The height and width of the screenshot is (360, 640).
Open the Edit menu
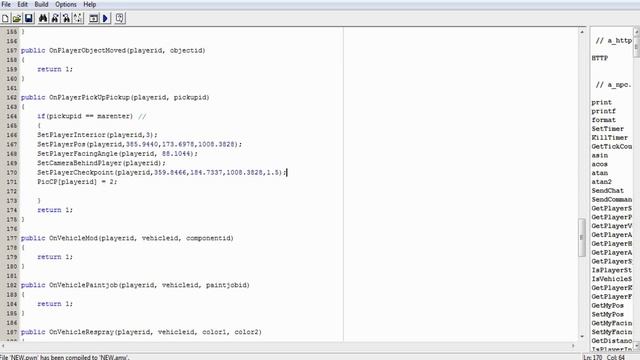22,4
